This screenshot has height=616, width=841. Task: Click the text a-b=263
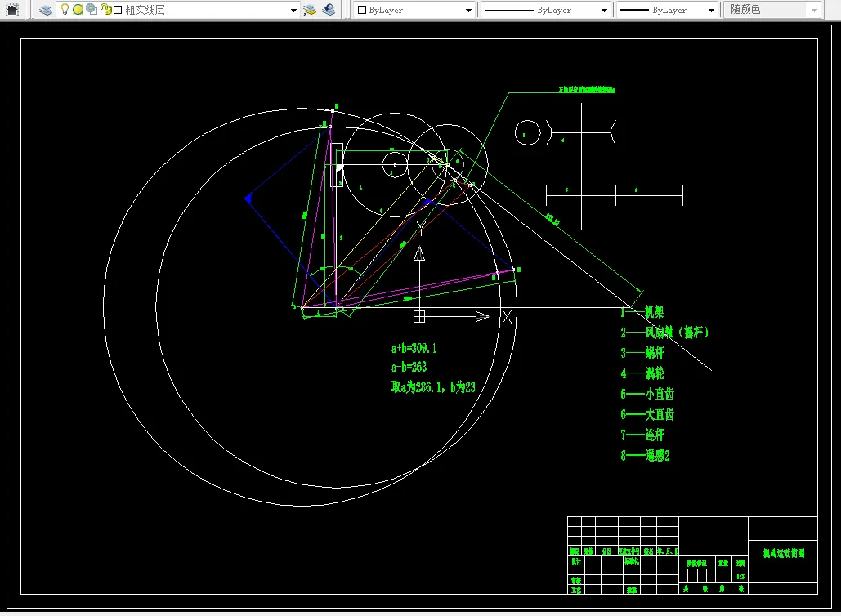[409, 368]
